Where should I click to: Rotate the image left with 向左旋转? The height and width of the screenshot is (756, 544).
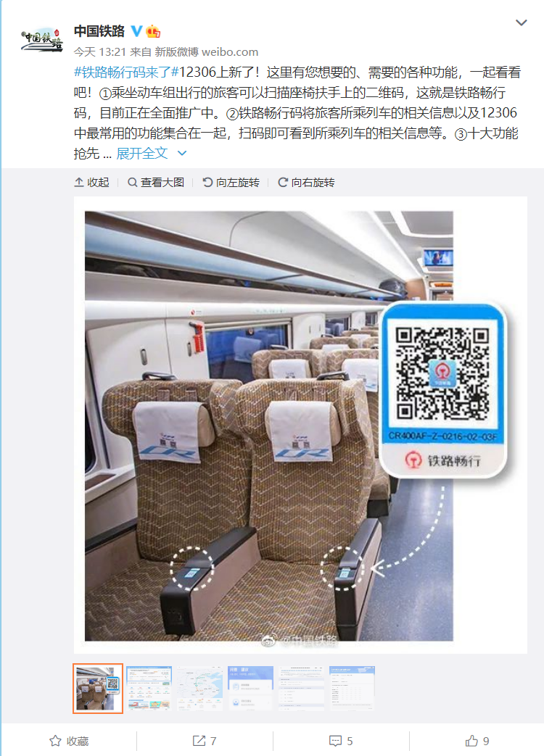[231, 182]
